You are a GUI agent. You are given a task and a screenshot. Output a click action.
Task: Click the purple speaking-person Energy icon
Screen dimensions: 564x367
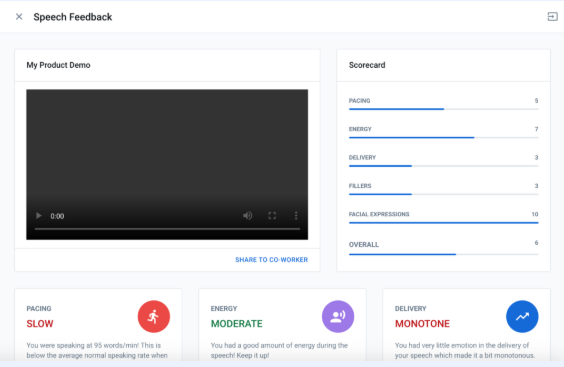338,316
